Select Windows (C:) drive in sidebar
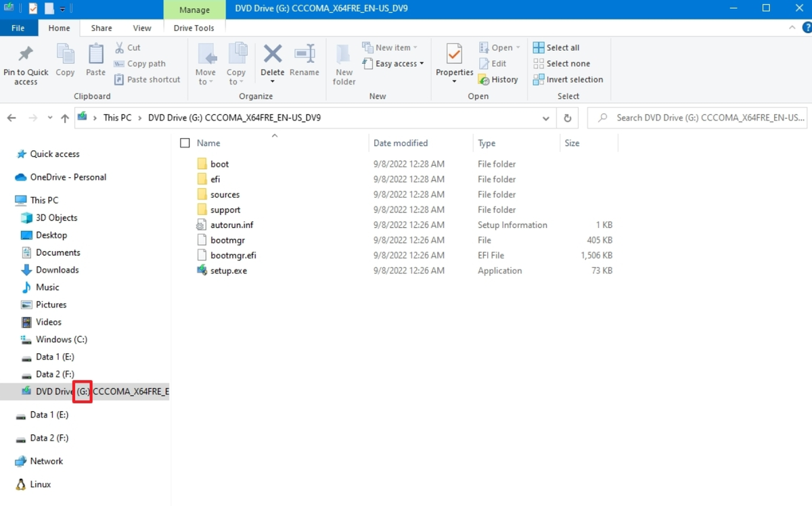Image resolution: width=812 pixels, height=506 pixels. tap(61, 340)
